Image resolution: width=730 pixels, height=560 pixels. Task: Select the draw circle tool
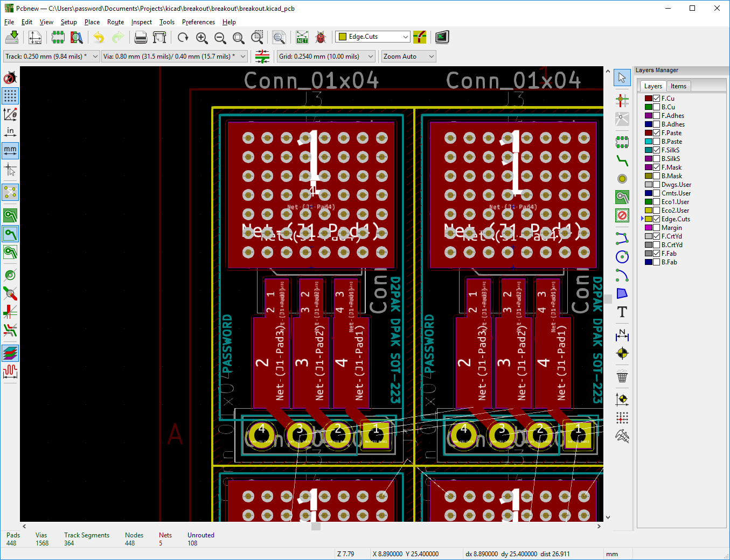point(622,257)
